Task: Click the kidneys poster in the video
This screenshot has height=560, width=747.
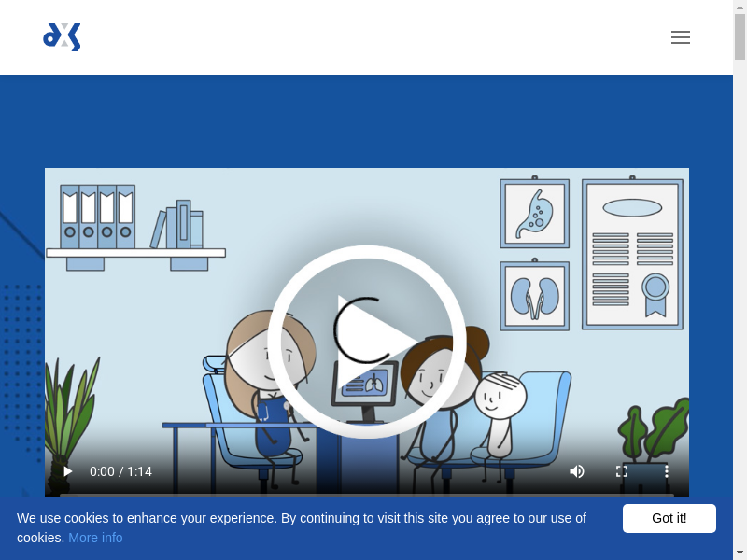Action: click(534, 296)
